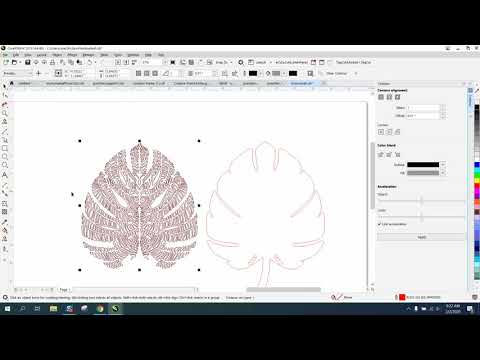Click the Export icon in the toolbar
The width and height of the screenshot is (480, 360).
pyautogui.click(x=126, y=62)
